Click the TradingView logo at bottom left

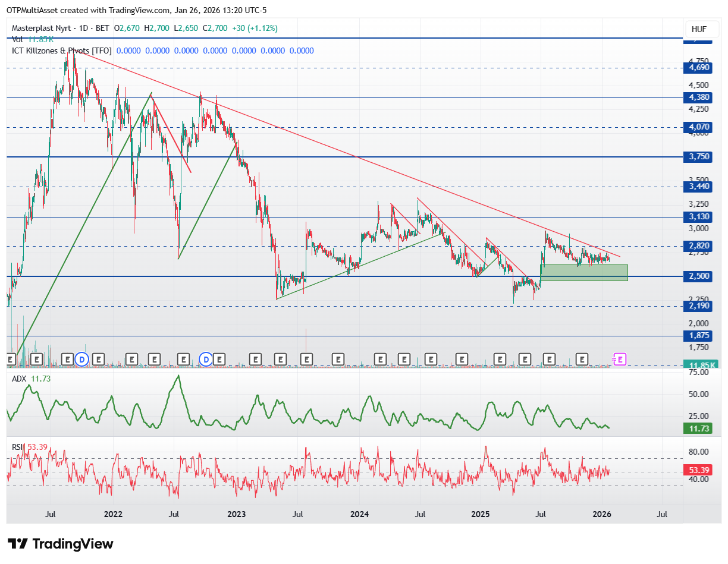coord(60,543)
